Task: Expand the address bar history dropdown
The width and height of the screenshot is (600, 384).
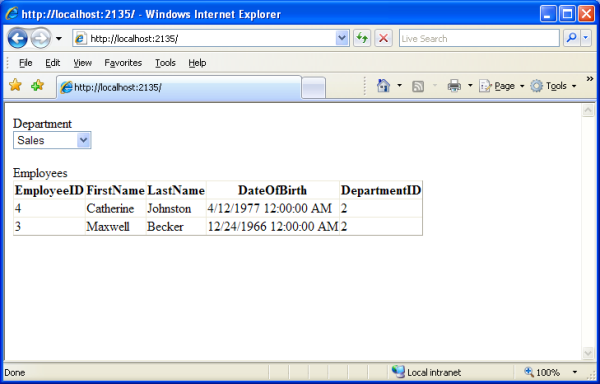Action: coord(342,39)
